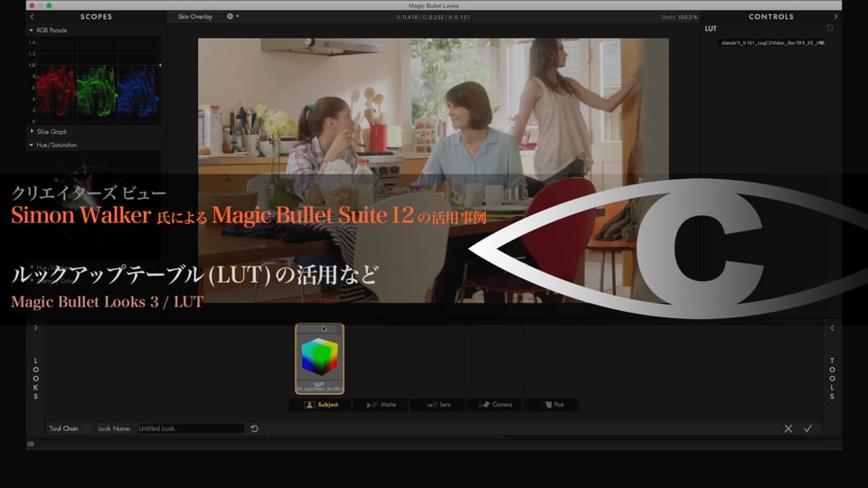Viewport: 868px width, 488px height.
Task: Collapse the Controls panel with right chevron
Action: point(835,16)
